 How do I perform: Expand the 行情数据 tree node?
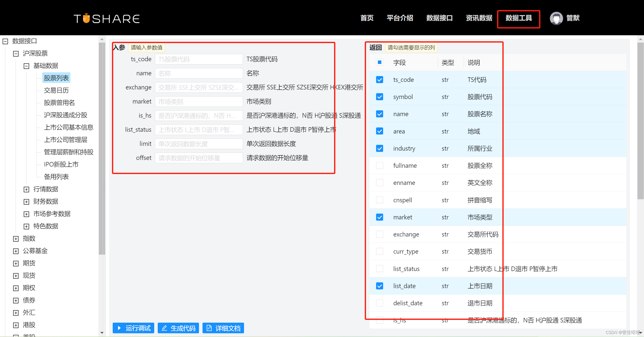tap(26, 189)
